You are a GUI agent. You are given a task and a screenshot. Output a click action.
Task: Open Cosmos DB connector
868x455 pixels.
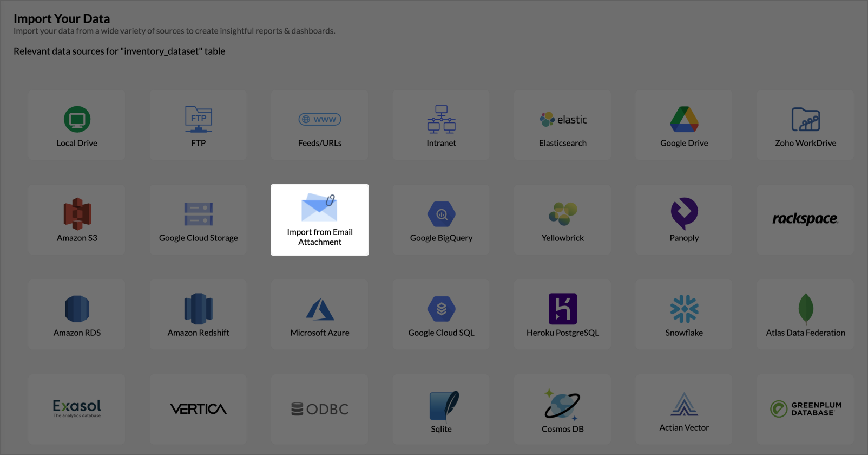(563, 409)
